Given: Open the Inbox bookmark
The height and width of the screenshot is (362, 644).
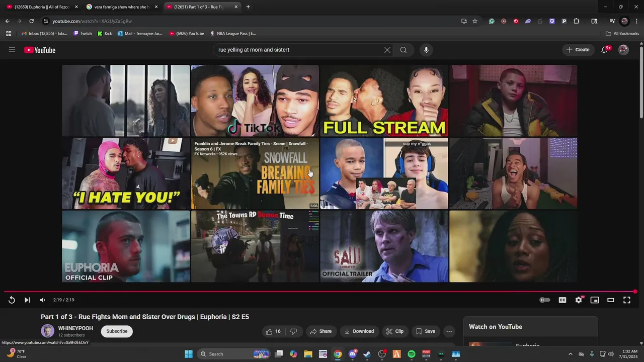Looking at the screenshot, I should (x=44, y=34).
